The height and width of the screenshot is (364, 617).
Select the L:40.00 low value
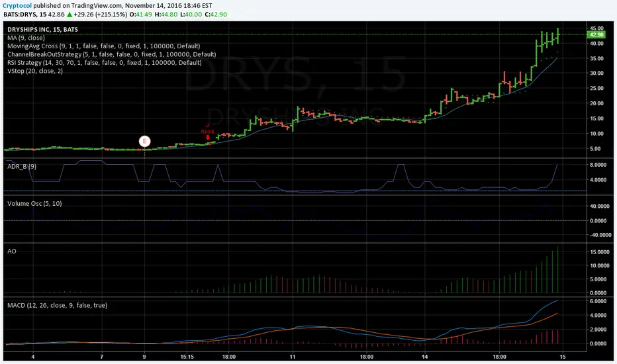tap(191, 15)
